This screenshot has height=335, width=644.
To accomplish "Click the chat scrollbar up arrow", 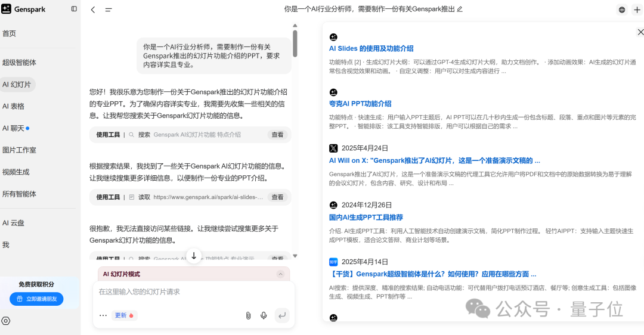I will (x=295, y=26).
